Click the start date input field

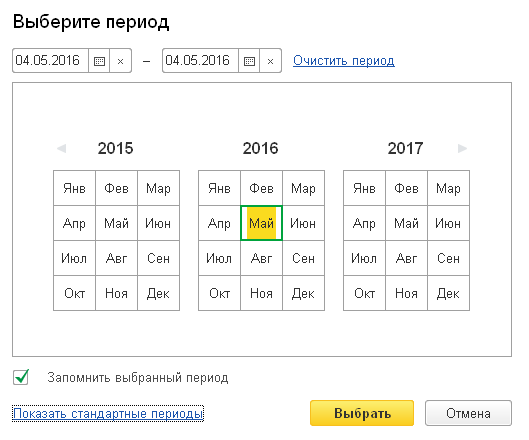click(x=50, y=61)
